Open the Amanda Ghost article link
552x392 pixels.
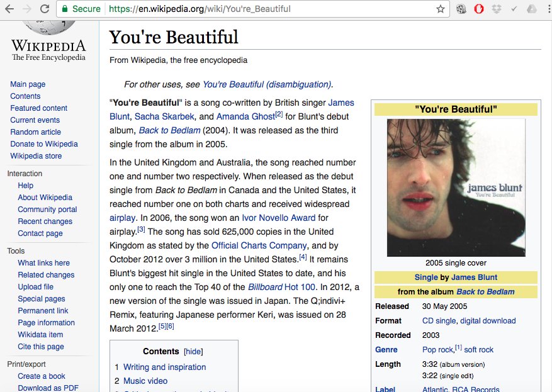coord(245,116)
